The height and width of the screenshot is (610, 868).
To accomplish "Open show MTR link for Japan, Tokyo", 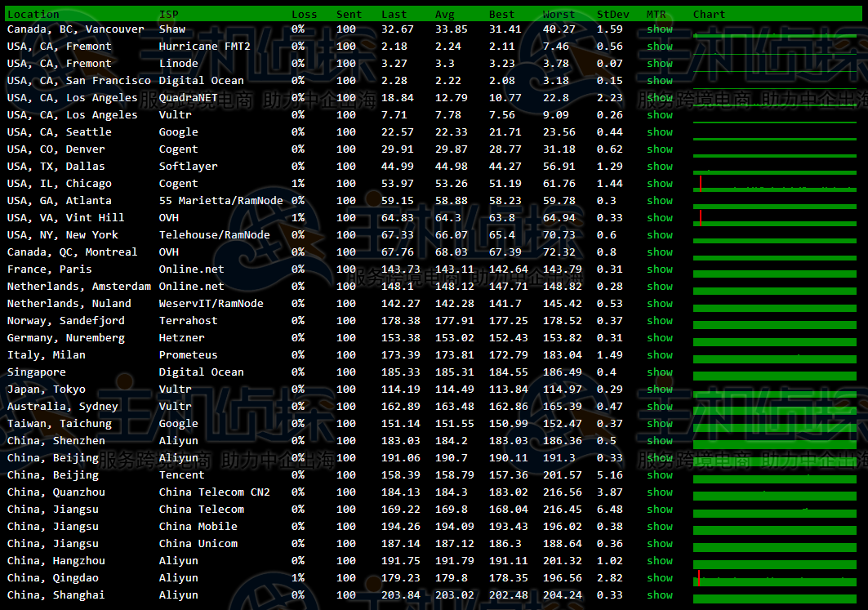I will coord(660,390).
